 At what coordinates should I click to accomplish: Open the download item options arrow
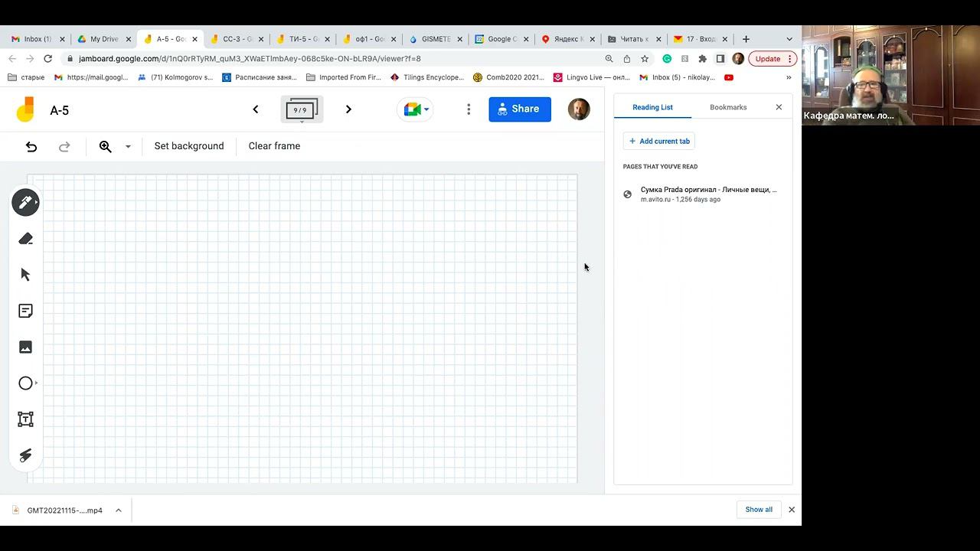point(119,510)
